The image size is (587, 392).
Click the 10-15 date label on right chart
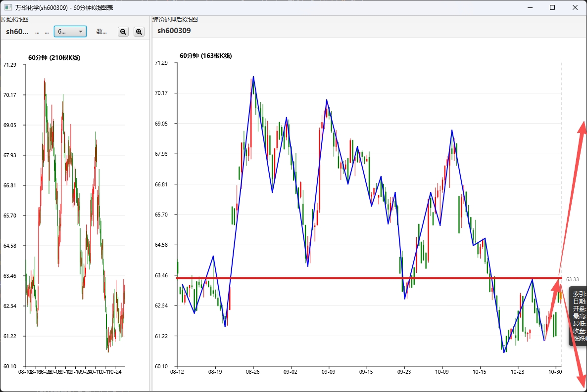(x=479, y=372)
